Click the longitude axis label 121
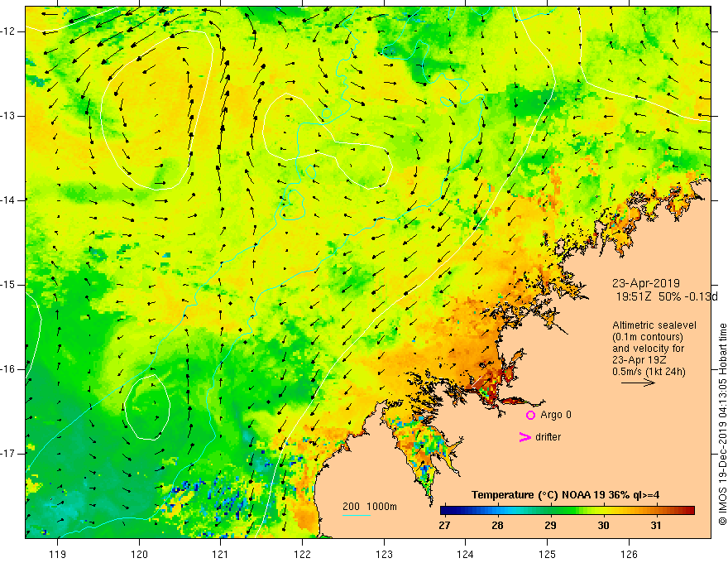Screen dimensions: 728x563 [221, 554]
